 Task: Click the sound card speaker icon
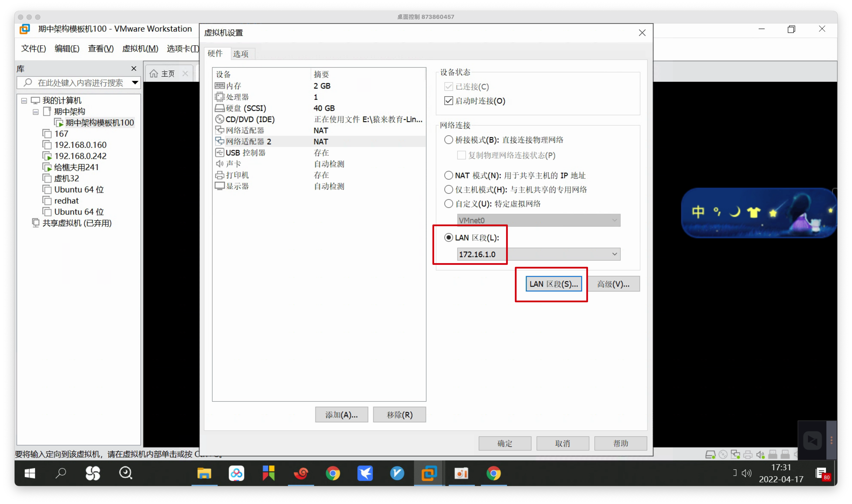coord(219,164)
